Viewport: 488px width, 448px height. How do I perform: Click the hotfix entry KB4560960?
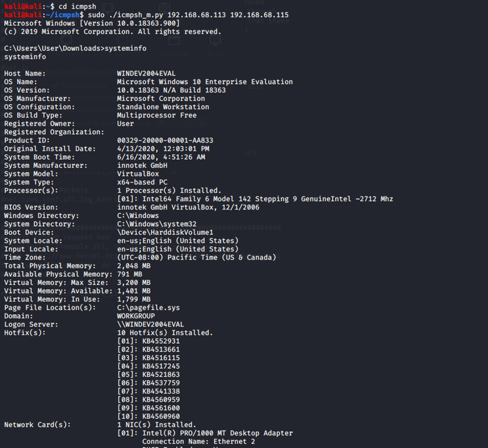coord(161,417)
